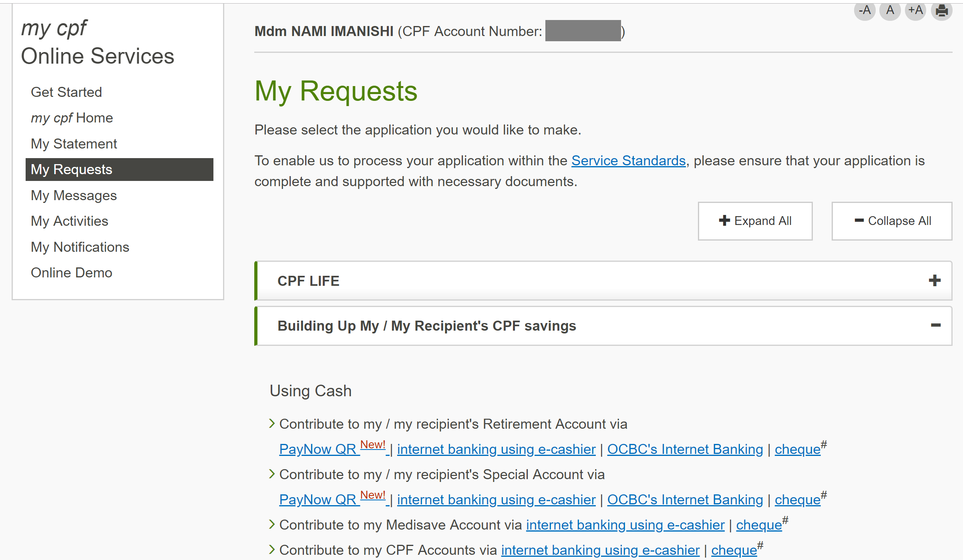Open My Statement in sidebar
963x560 pixels.
[74, 144]
